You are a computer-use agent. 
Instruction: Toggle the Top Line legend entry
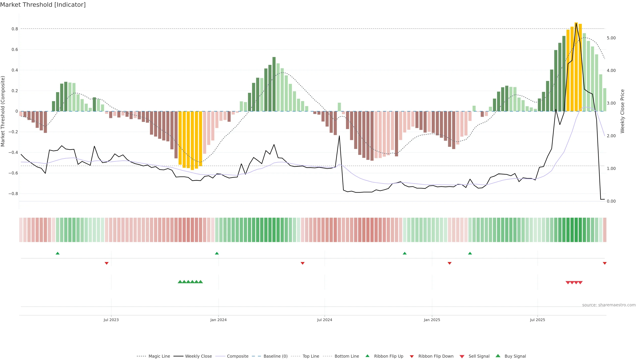point(311,356)
